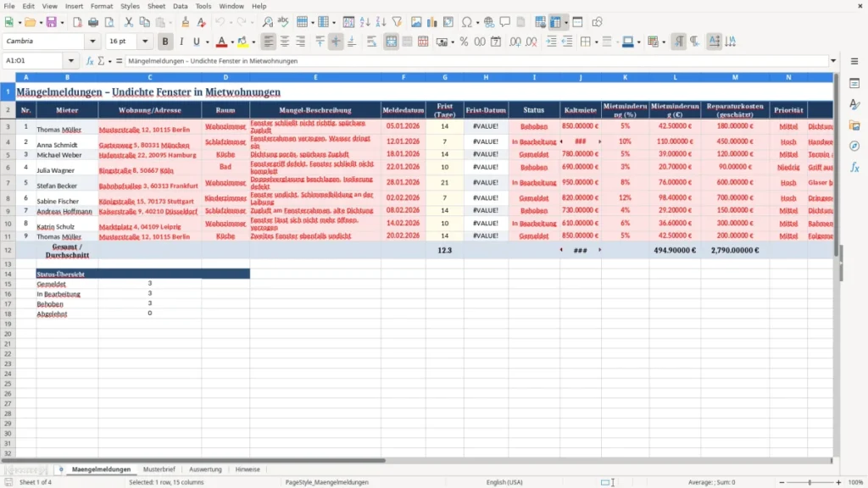The height and width of the screenshot is (488, 868).
Task: Toggle Wrap Text button
Action: pos(371,42)
